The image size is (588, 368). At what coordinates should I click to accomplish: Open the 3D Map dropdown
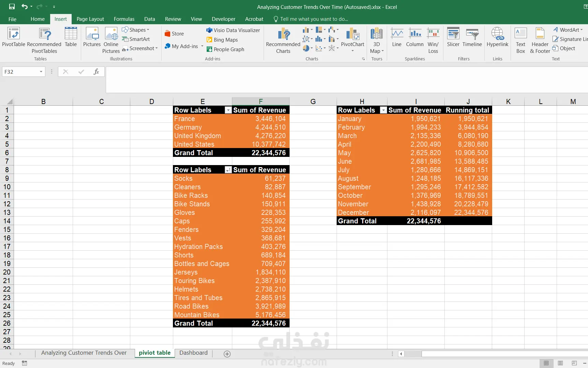pyautogui.click(x=377, y=41)
